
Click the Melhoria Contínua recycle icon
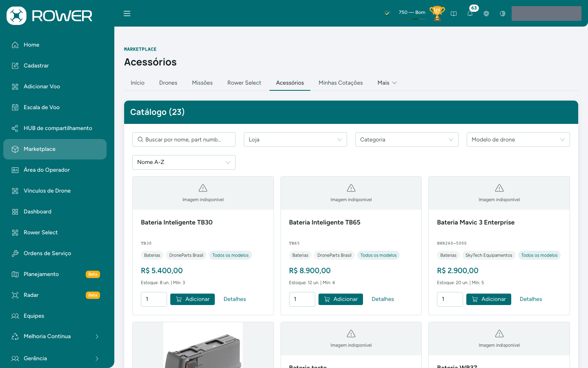pos(15,337)
